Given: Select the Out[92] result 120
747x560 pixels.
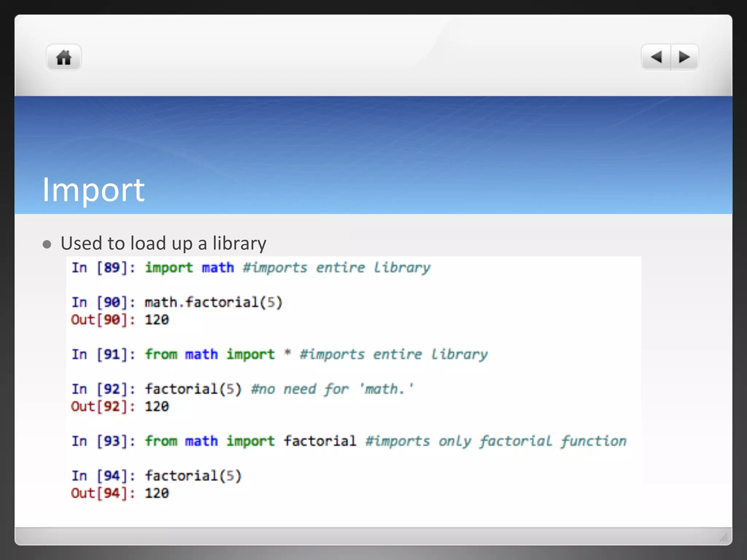Looking at the screenshot, I should coord(157,407).
